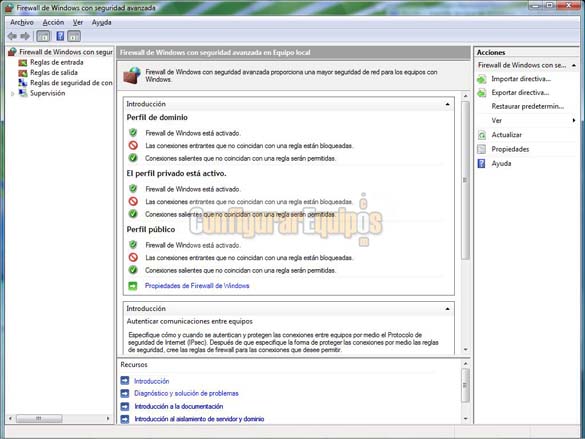Open the Acción menu
This screenshot has width=585, height=439.
[x=53, y=22]
